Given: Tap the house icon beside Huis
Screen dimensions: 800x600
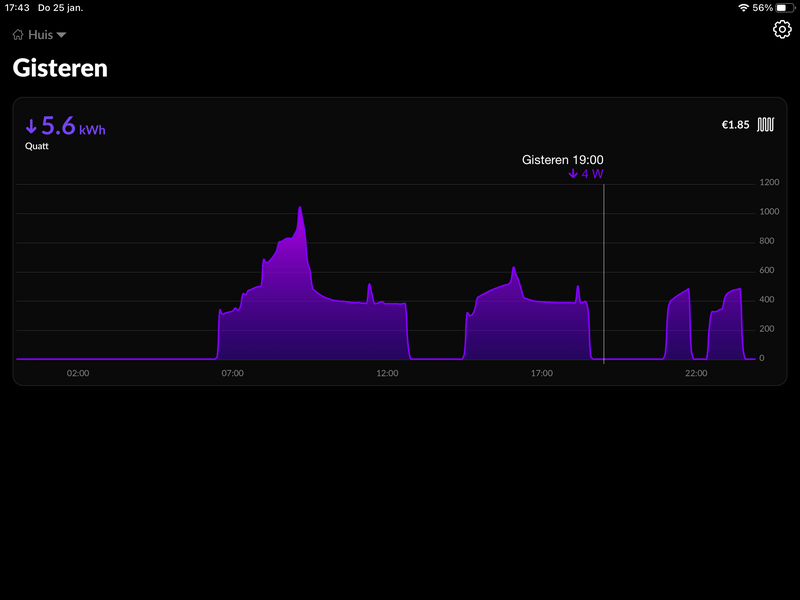Looking at the screenshot, I should click(x=18, y=35).
